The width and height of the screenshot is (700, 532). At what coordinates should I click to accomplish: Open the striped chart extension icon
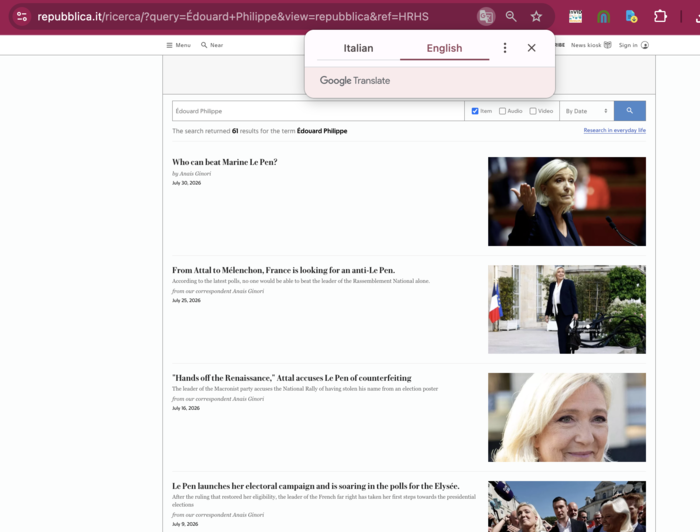575,17
